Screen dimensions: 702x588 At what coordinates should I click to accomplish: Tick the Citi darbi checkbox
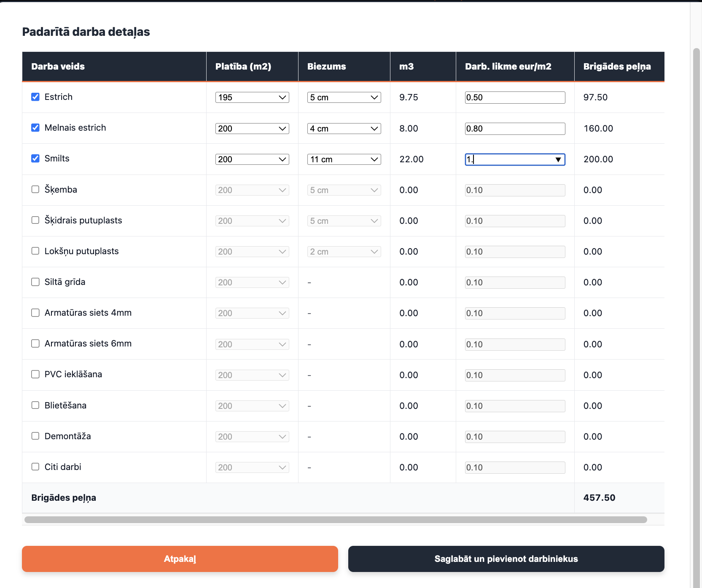click(35, 467)
